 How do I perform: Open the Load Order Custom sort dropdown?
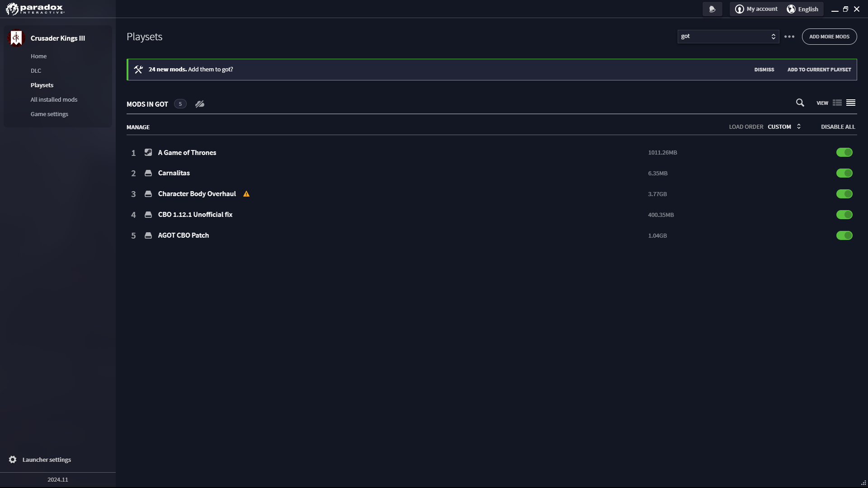point(784,127)
